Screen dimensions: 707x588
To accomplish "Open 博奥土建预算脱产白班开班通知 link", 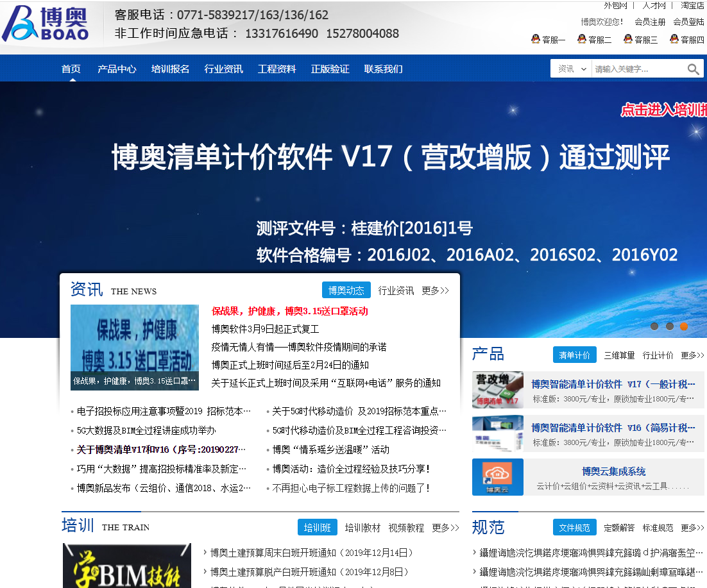I will pos(310,572).
